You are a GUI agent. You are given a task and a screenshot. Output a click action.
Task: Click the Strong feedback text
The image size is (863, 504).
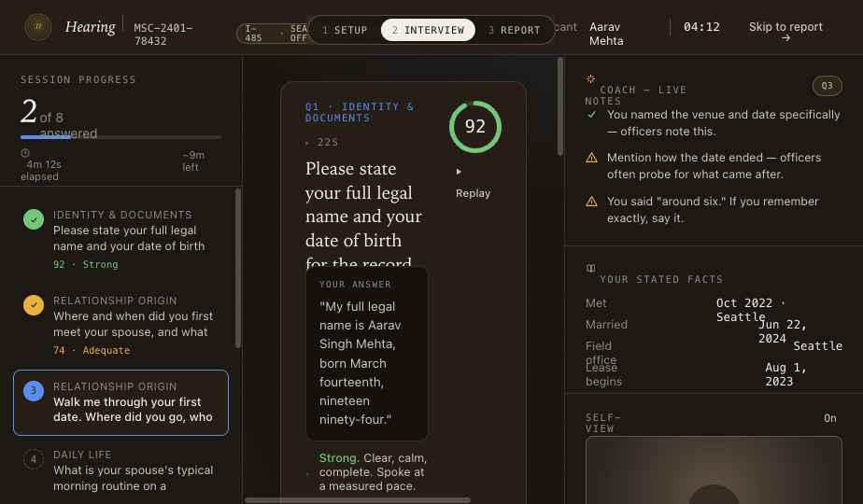tap(373, 472)
